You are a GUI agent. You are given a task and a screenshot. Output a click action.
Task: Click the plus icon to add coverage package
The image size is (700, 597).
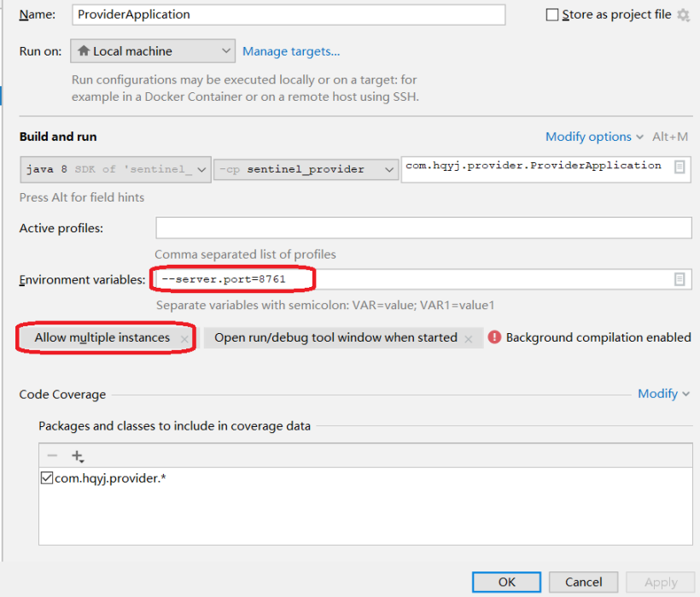coord(78,456)
